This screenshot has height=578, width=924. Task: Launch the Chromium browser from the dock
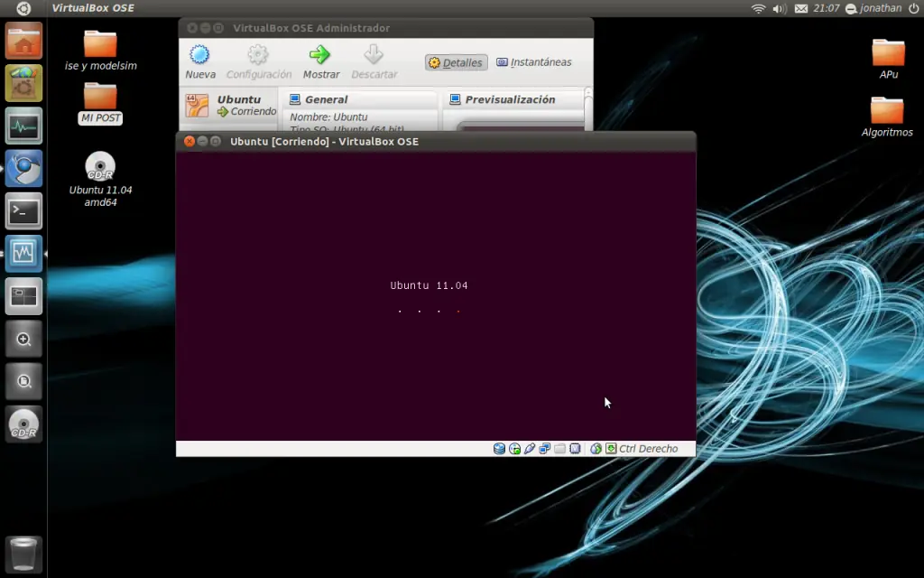tap(23, 168)
